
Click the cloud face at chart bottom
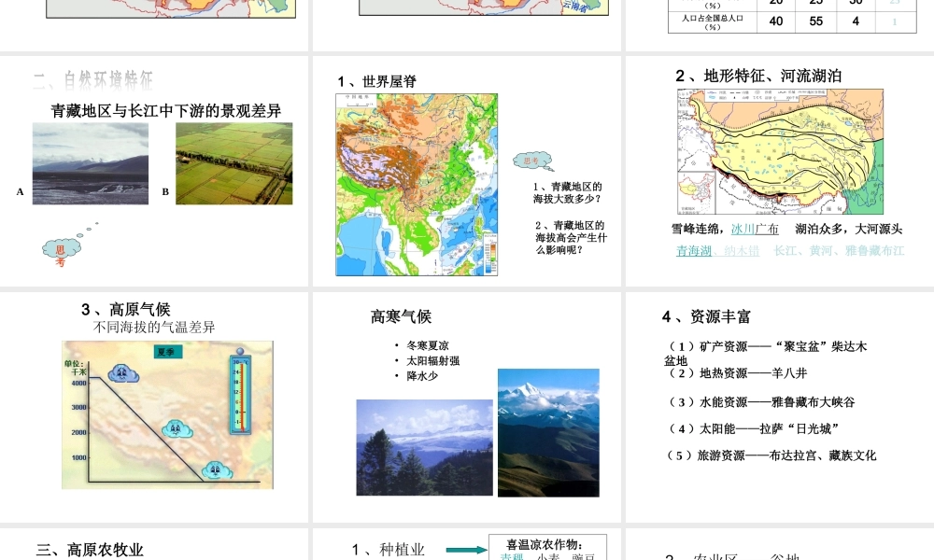(x=217, y=470)
